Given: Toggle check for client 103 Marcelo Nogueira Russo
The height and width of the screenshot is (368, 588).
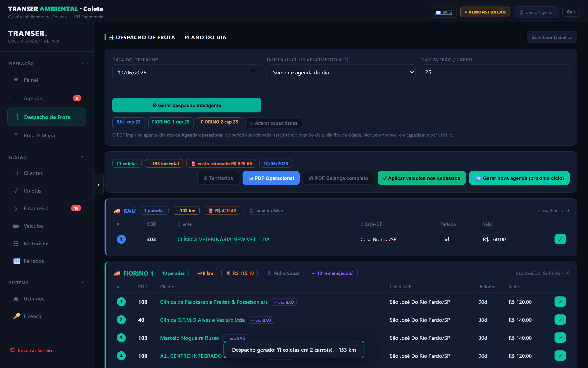Looking at the screenshot, I should click(560, 338).
